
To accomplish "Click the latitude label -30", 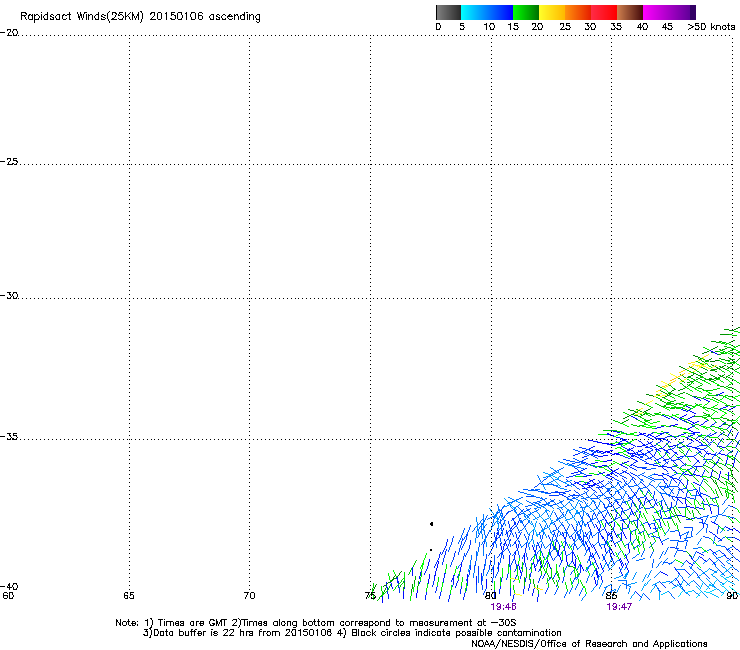I will point(9,296).
